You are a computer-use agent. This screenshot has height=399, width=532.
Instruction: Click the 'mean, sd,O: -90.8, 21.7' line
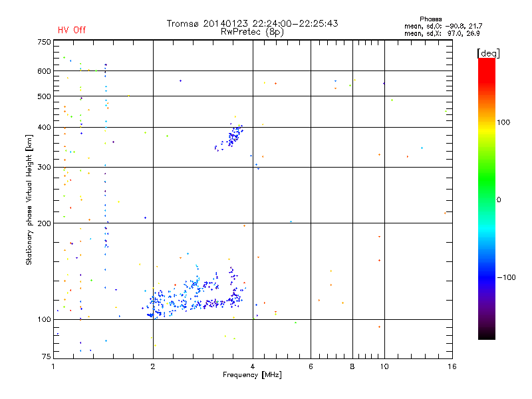[443, 26]
